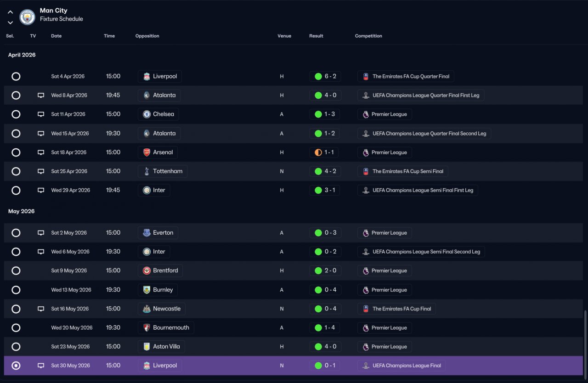Select the Chelsea fixture radio button
The width and height of the screenshot is (588, 383).
click(x=16, y=114)
